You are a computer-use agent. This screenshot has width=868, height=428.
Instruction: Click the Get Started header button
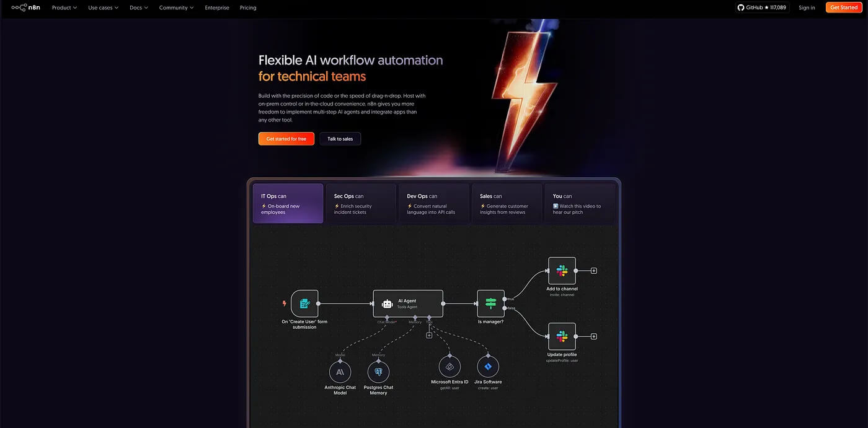pos(844,7)
